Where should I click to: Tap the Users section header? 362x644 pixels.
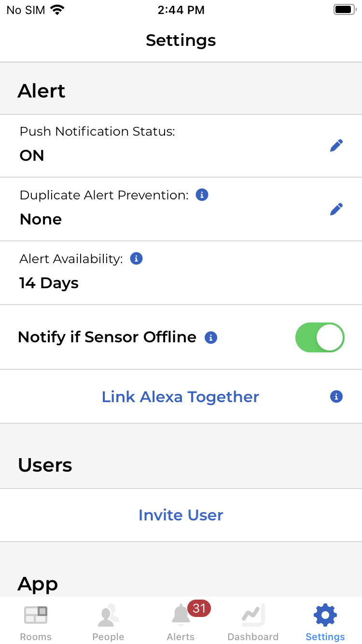click(45, 465)
